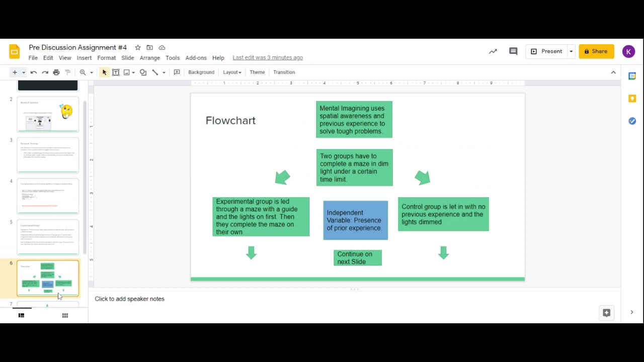Viewport: 644px width, 362px height.
Task: Open the Add-ons menu
Action: point(196,58)
